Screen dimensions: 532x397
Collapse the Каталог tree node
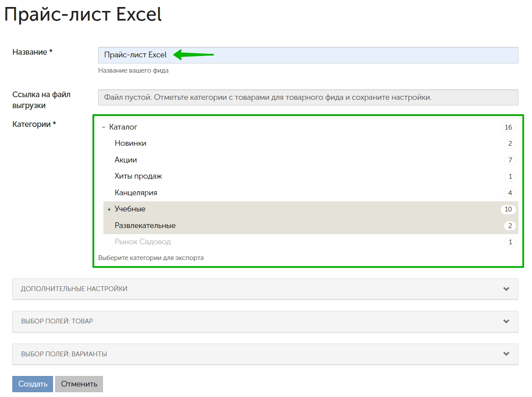coord(104,127)
